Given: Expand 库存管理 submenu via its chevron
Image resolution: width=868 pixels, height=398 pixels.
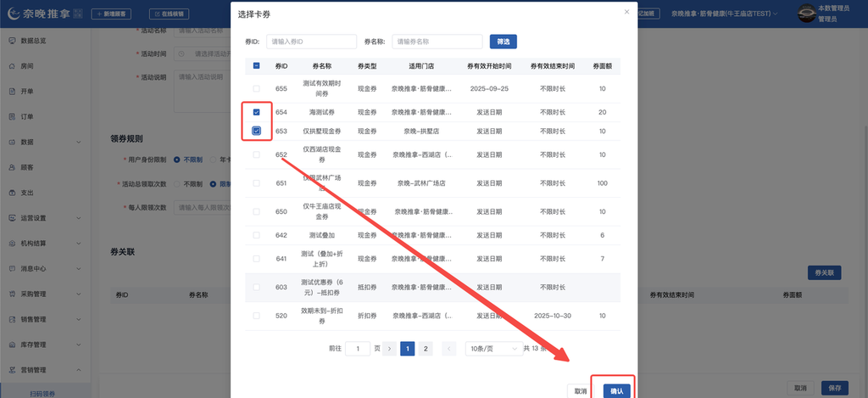Looking at the screenshot, I should tap(78, 345).
